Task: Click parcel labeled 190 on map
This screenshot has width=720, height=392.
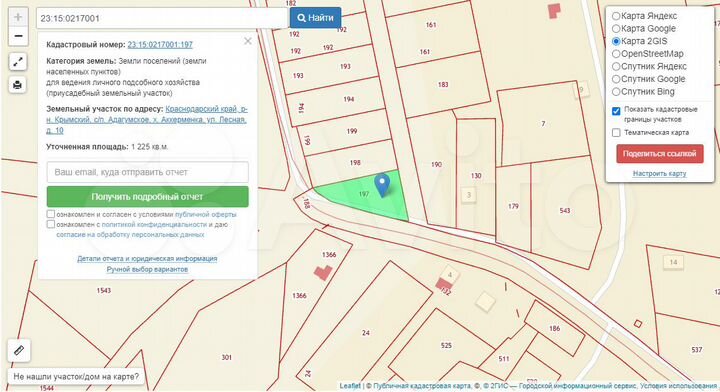Action: [x=436, y=164]
